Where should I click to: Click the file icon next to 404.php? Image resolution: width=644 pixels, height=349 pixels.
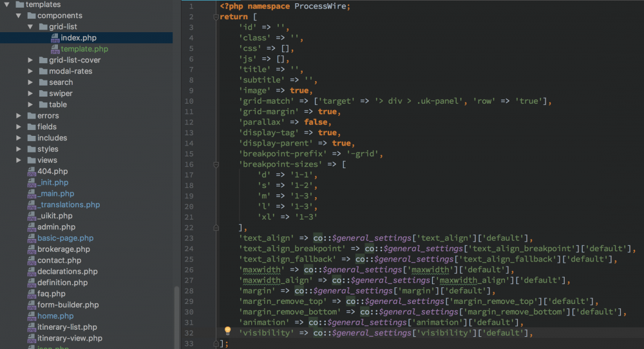tap(32, 171)
